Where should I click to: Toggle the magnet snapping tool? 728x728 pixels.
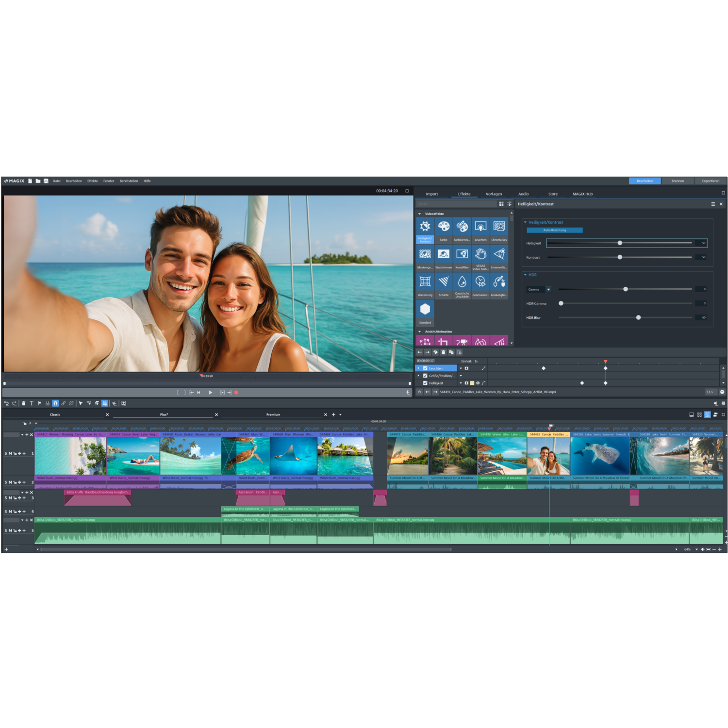(55, 403)
